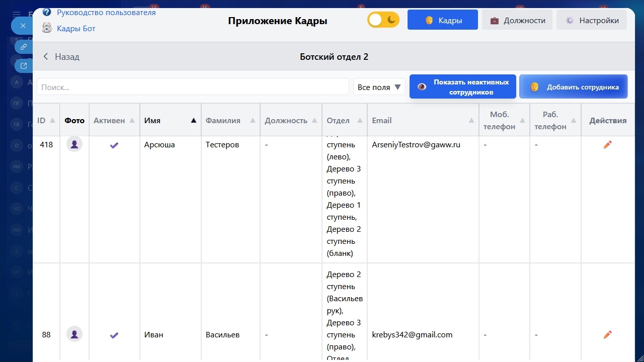Toggle the dark mode moon switch
644x362 pixels.
pos(383,20)
